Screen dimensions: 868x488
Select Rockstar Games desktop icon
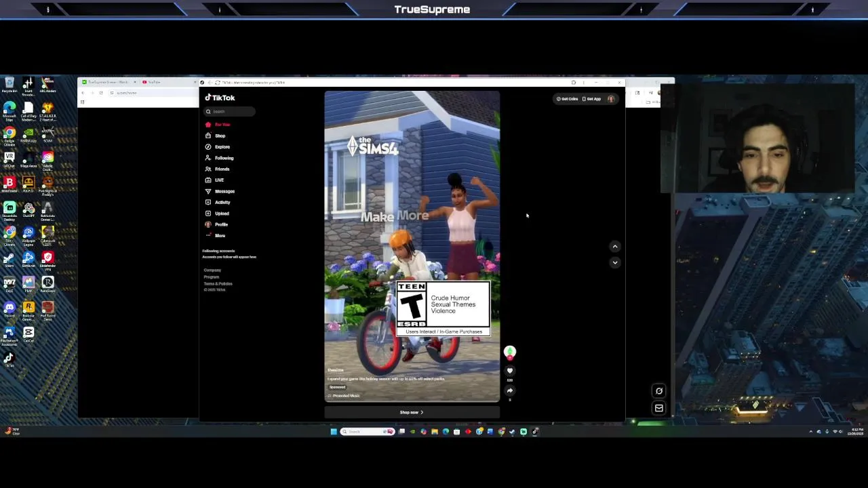(x=28, y=310)
